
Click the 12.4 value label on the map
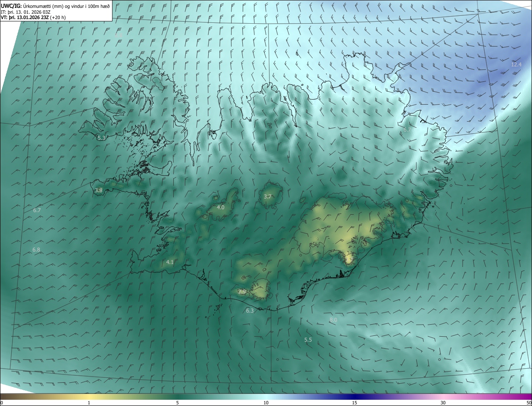tap(516, 64)
